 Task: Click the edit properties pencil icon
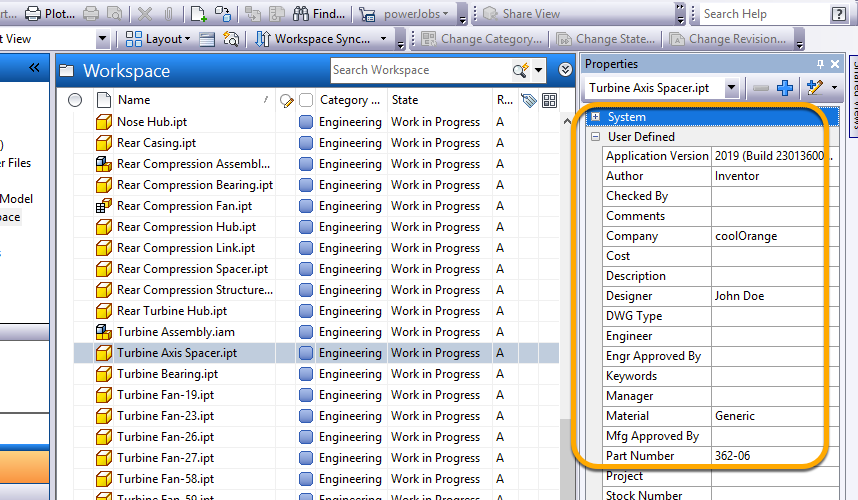pos(813,88)
